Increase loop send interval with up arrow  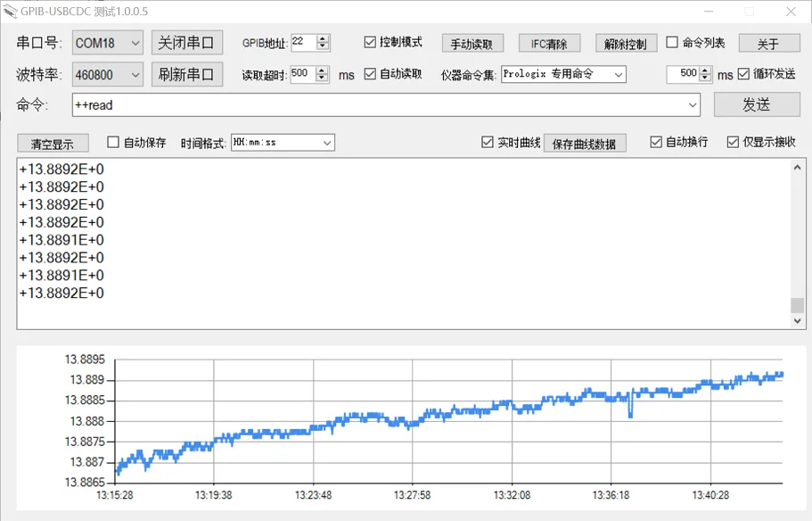[x=705, y=70]
